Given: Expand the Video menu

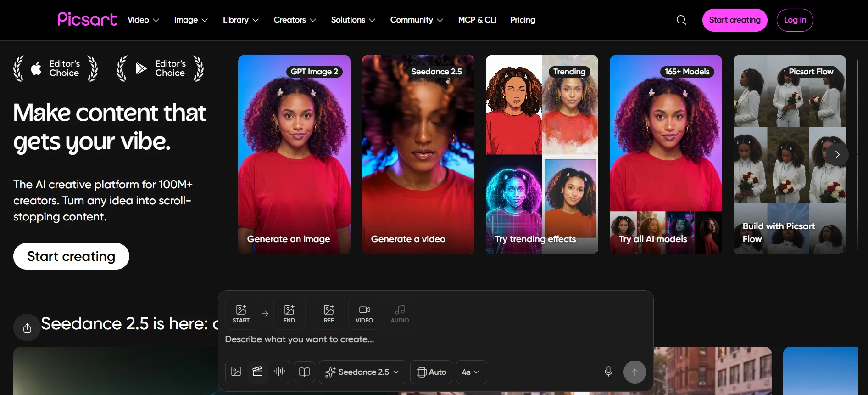Looking at the screenshot, I should 143,20.
